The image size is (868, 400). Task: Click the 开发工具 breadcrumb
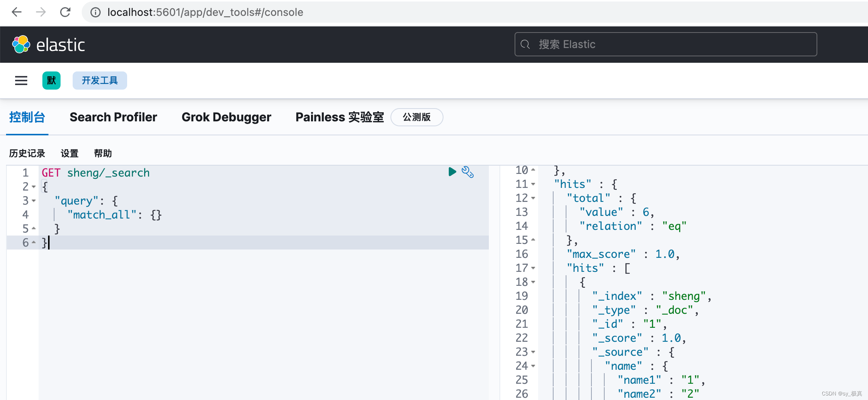(100, 81)
